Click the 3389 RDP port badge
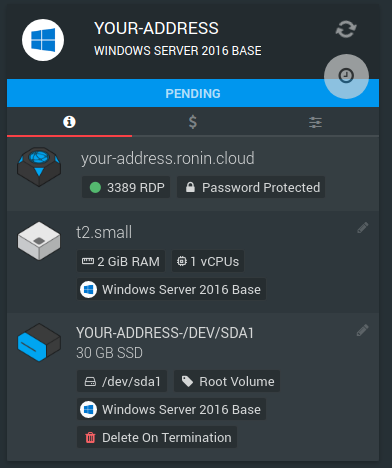This screenshot has width=392, height=468. pyautogui.click(x=126, y=187)
